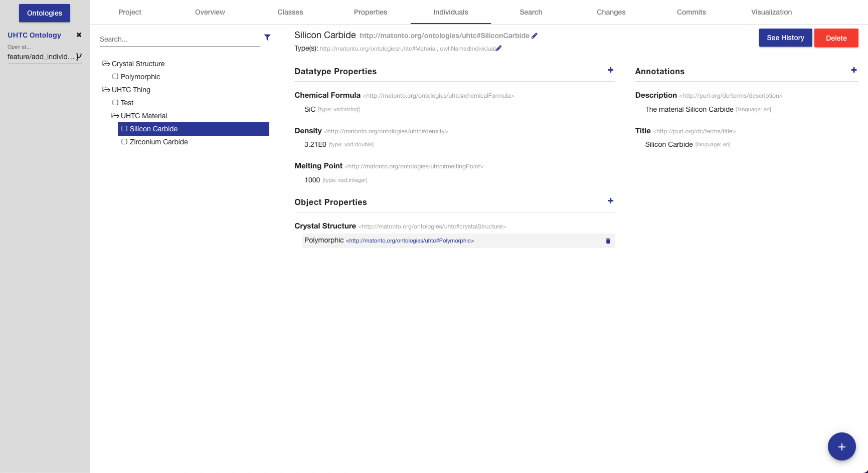Switch to the Classes tab
The image size is (868, 473).
pos(290,12)
